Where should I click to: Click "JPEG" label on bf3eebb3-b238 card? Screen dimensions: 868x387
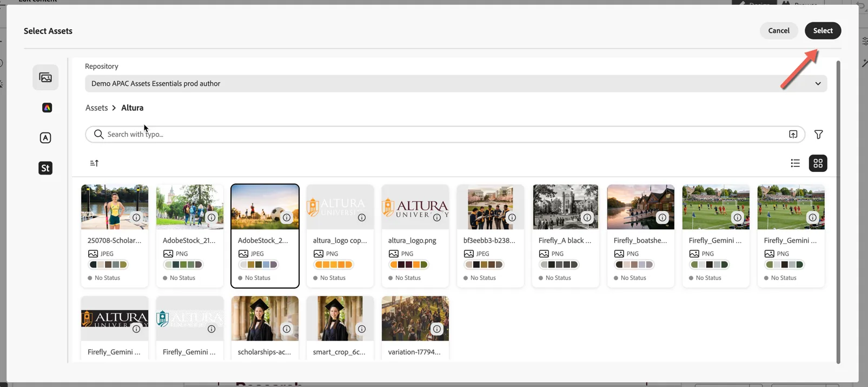(482, 253)
